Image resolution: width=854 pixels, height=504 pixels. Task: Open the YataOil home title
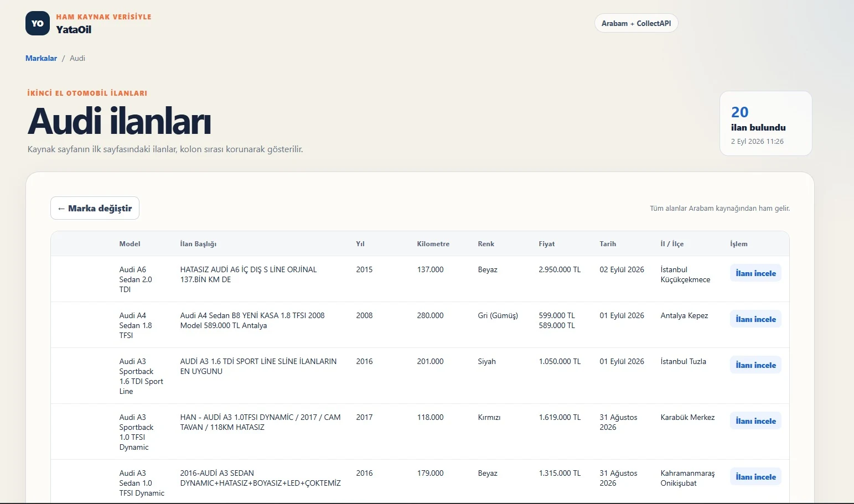[x=74, y=30]
